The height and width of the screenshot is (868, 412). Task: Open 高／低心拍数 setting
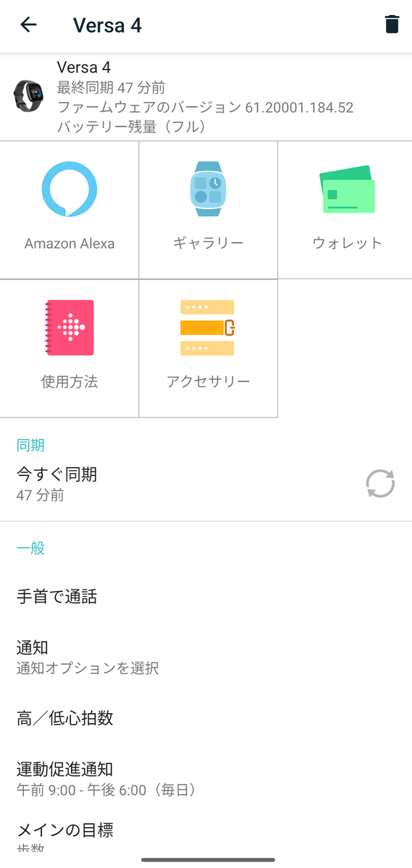coord(206,718)
